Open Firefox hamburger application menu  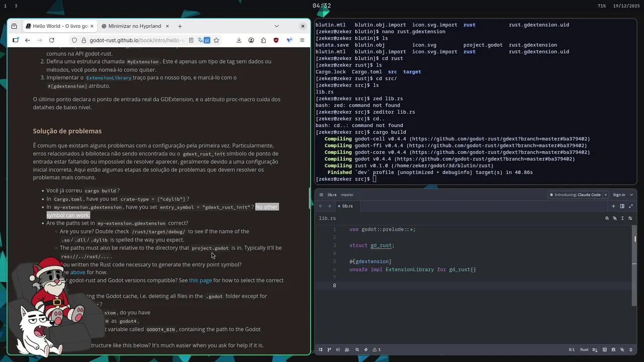click(x=302, y=40)
